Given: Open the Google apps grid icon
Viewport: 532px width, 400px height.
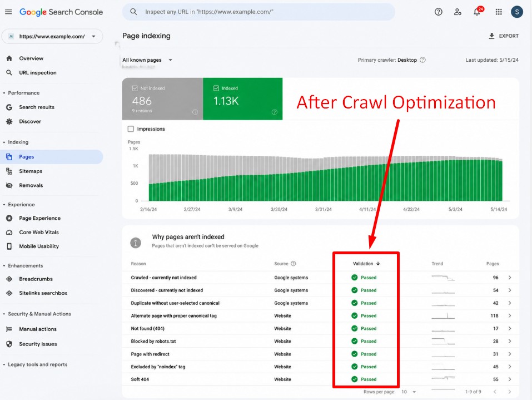Looking at the screenshot, I should (x=499, y=12).
